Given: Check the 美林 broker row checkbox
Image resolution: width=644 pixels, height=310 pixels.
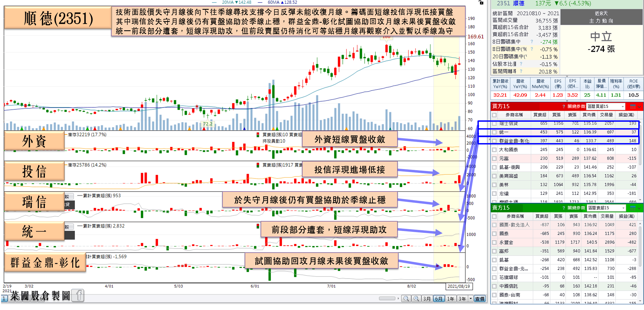Looking at the screenshot, I should [494, 185].
